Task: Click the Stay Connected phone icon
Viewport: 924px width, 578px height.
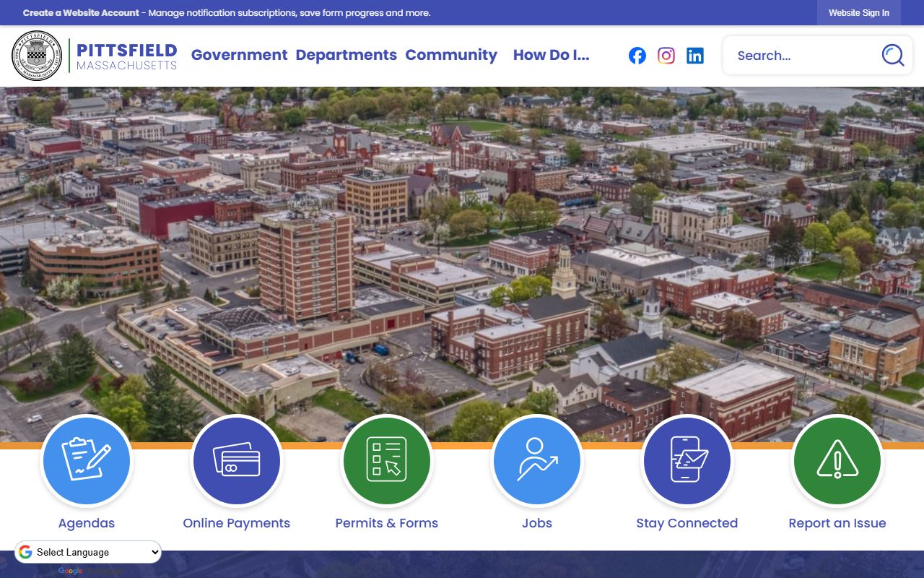Action: tap(687, 461)
